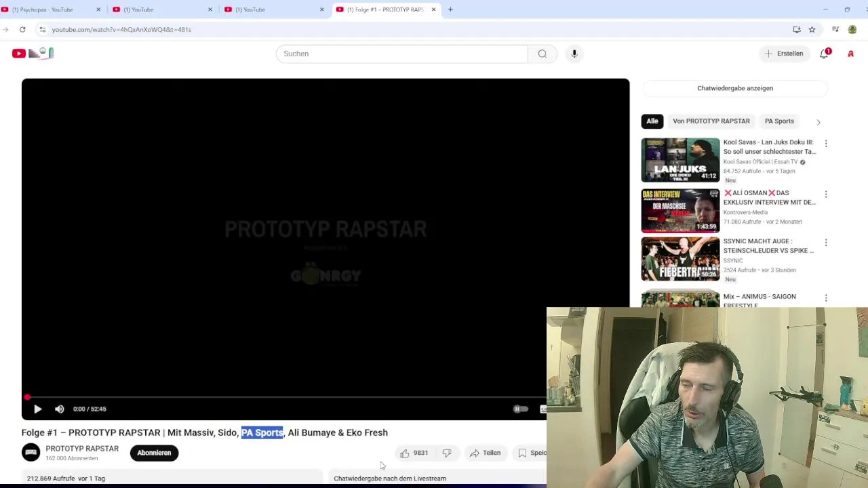Click the site information icon in address bar
Screen dimensions: 868x488
pyautogui.click(x=42, y=29)
